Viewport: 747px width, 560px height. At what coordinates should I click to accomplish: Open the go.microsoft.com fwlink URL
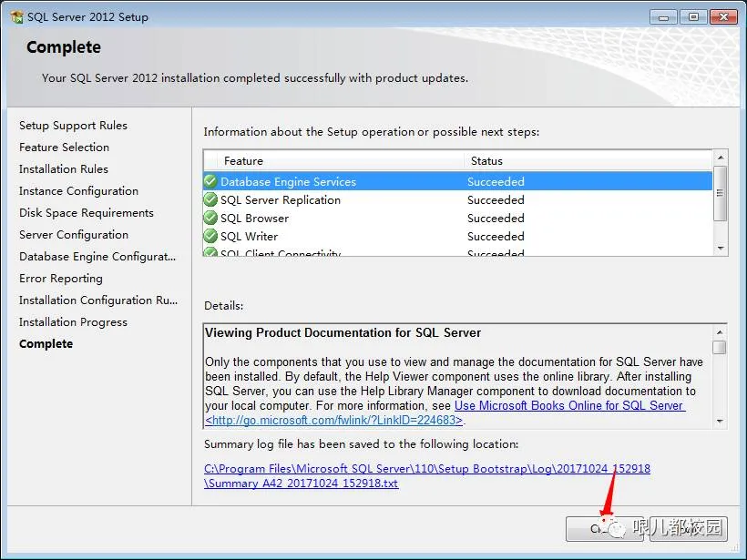tap(334, 420)
